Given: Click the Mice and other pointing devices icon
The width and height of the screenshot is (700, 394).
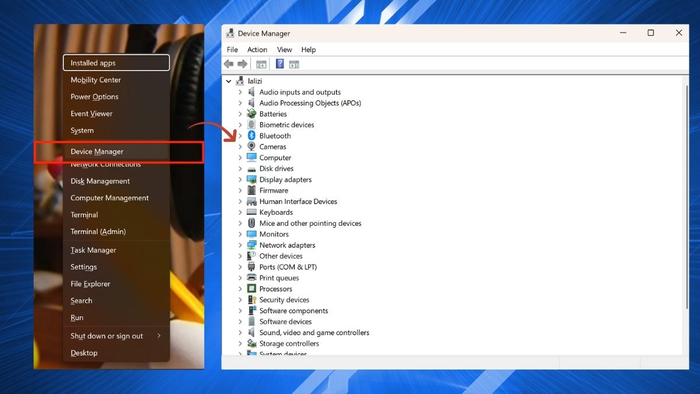Looking at the screenshot, I should pyautogui.click(x=251, y=223).
